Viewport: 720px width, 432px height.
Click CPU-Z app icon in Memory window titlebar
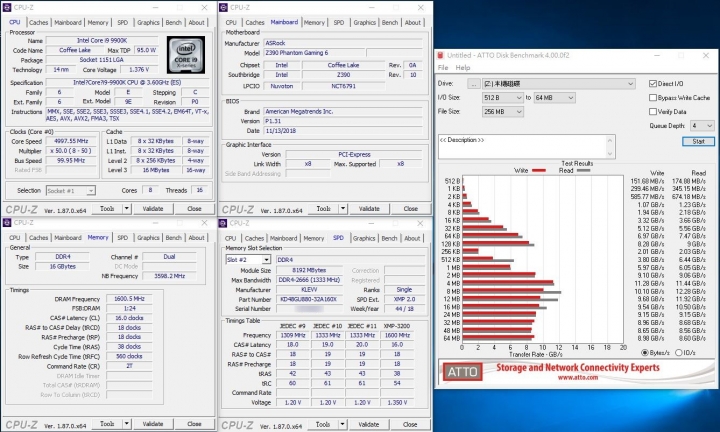point(7,223)
